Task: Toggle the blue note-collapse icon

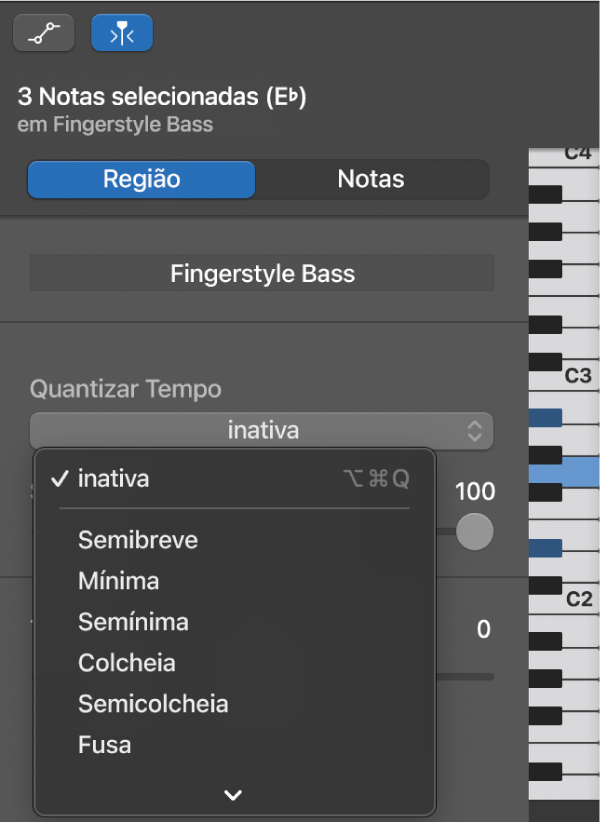Action: point(121,32)
